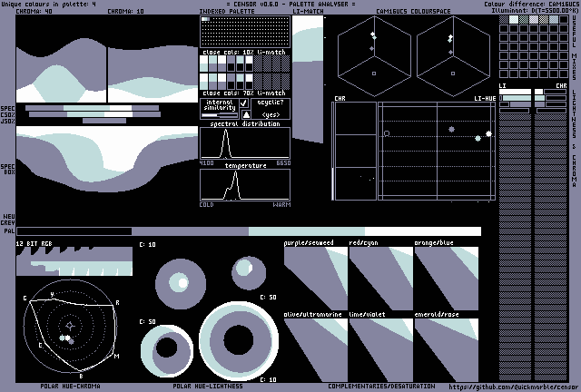The height and width of the screenshot is (392, 581).
Task: Click the 'POLAR HUE-LIGHTNESS' footer label
Action: click(208, 386)
